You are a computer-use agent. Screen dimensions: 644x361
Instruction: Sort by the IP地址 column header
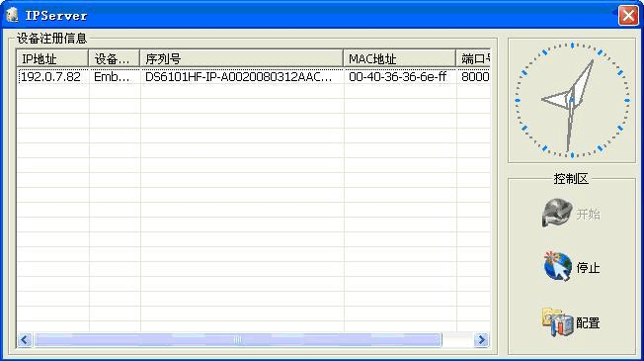pyautogui.click(x=52, y=58)
